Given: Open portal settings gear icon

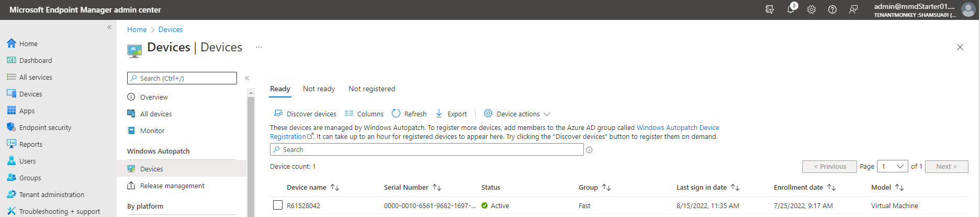Looking at the screenshot, I should pos(811,9).
